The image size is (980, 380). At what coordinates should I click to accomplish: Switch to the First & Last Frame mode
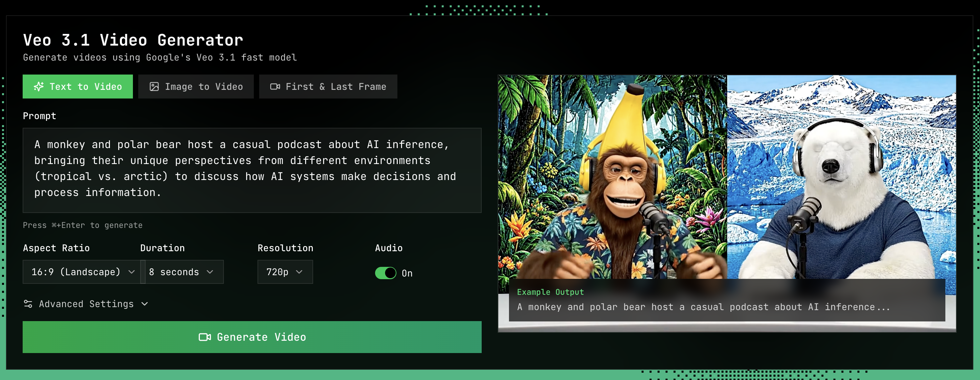coord(327,86)
